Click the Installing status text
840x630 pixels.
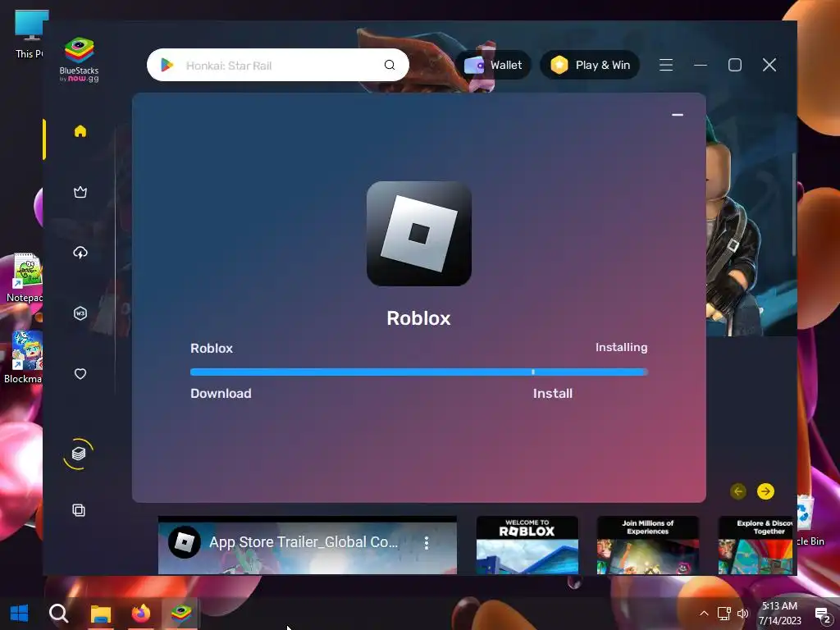pos(622,347)
